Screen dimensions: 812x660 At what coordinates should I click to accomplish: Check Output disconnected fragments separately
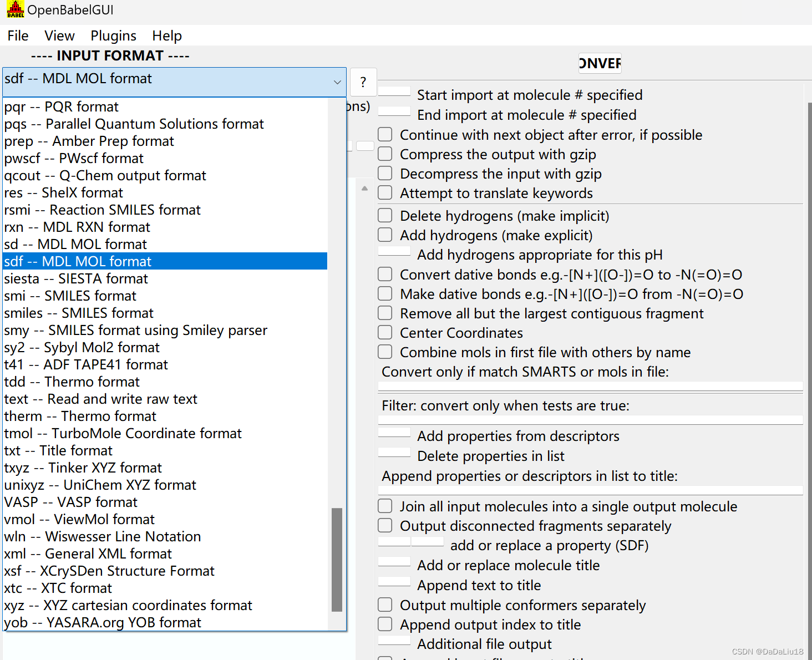(x=385, y=525)
